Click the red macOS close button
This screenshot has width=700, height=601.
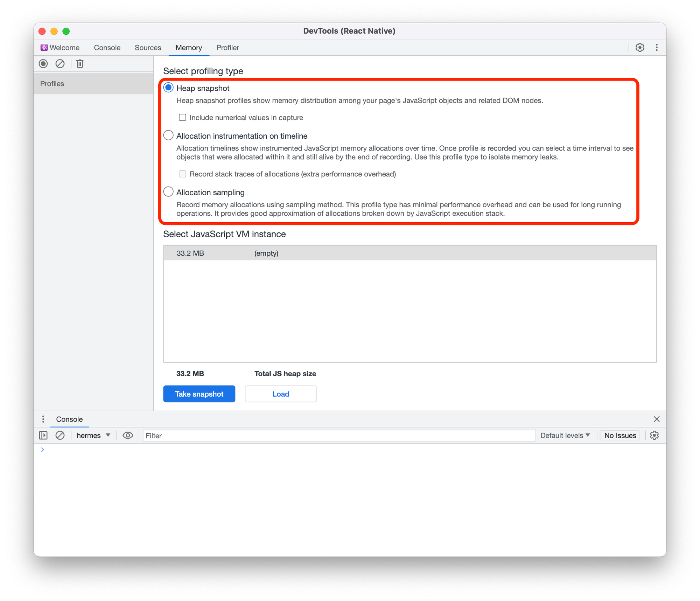coord(42,31)
